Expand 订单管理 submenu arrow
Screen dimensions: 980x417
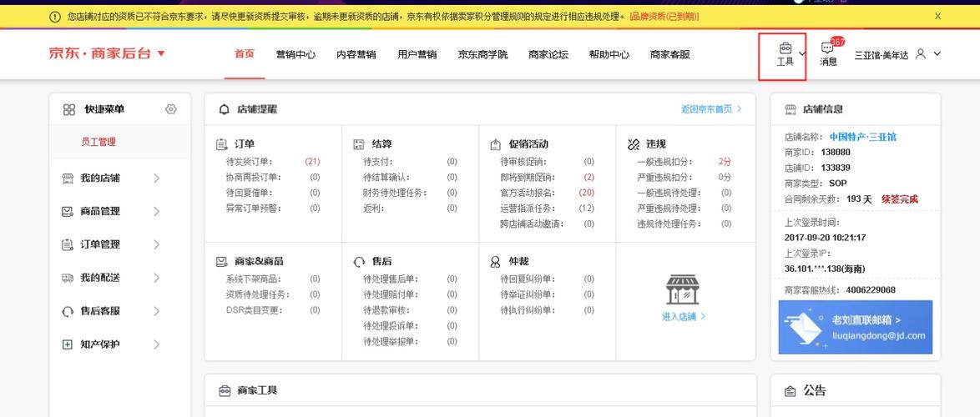coord(156,244)
